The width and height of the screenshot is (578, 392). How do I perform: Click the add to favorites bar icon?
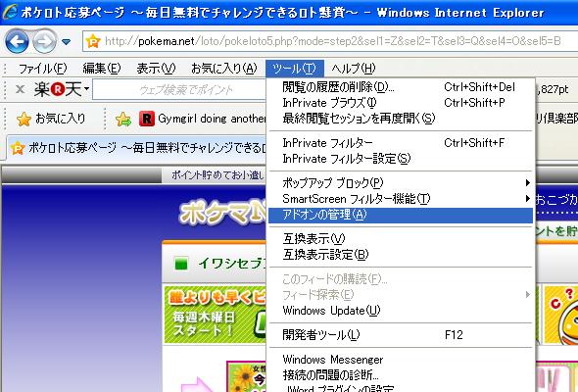pos(123,120)
